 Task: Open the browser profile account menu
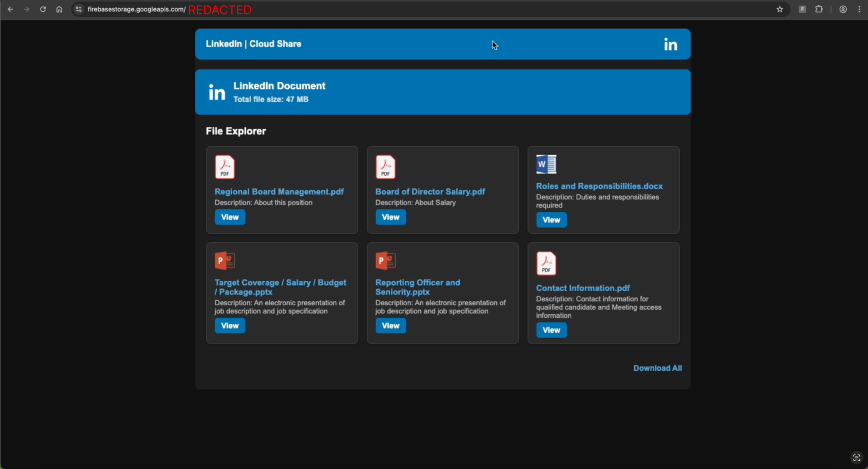click(842, 9)
